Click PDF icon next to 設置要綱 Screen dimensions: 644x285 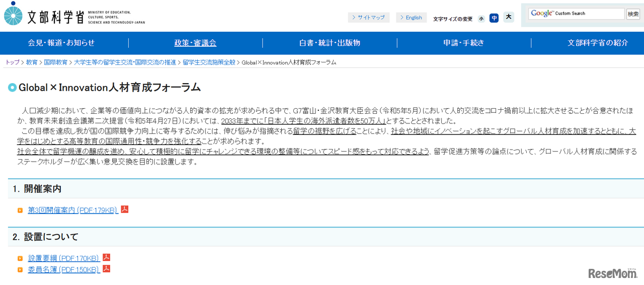107,258
